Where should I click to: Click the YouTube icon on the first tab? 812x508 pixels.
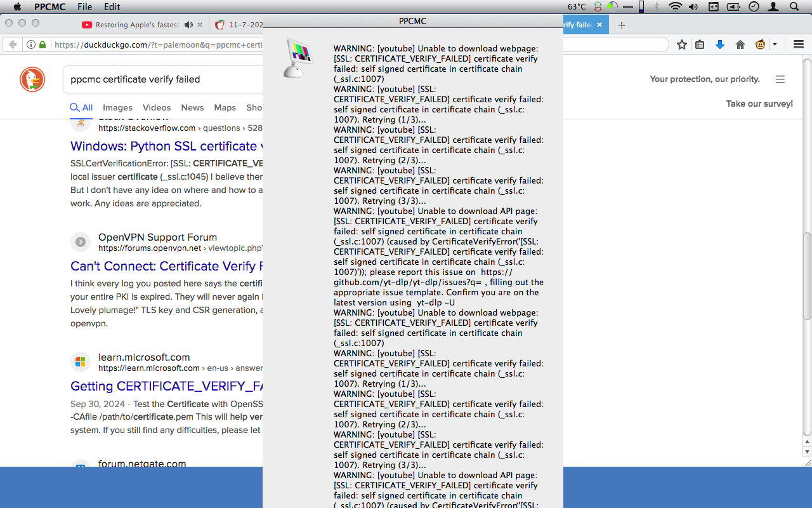coord(86,25)
